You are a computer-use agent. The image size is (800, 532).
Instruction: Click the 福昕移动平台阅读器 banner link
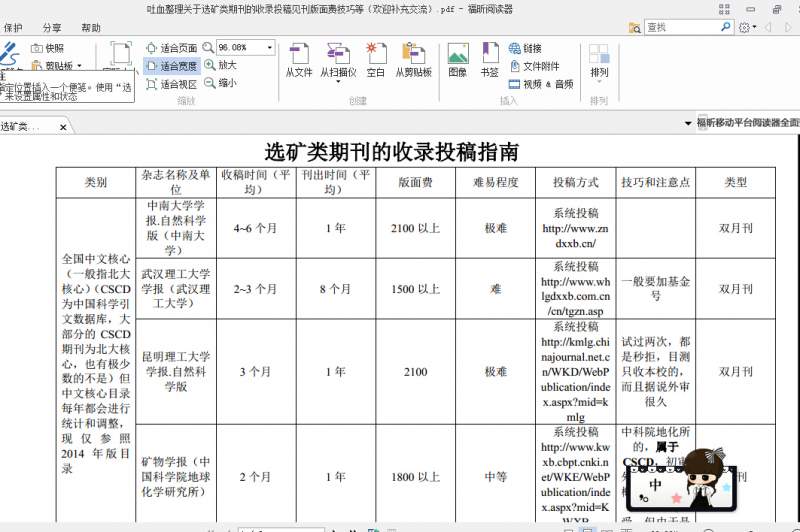pos(748,122)
